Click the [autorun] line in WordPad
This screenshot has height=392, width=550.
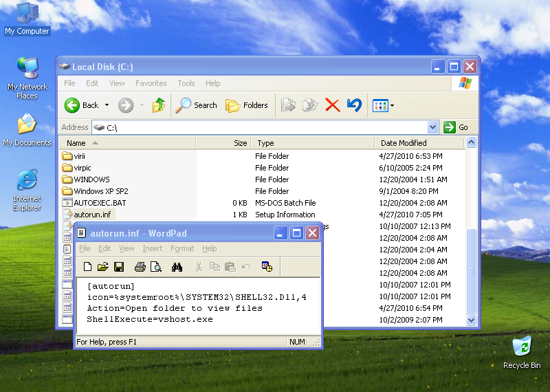pos(111,286)
